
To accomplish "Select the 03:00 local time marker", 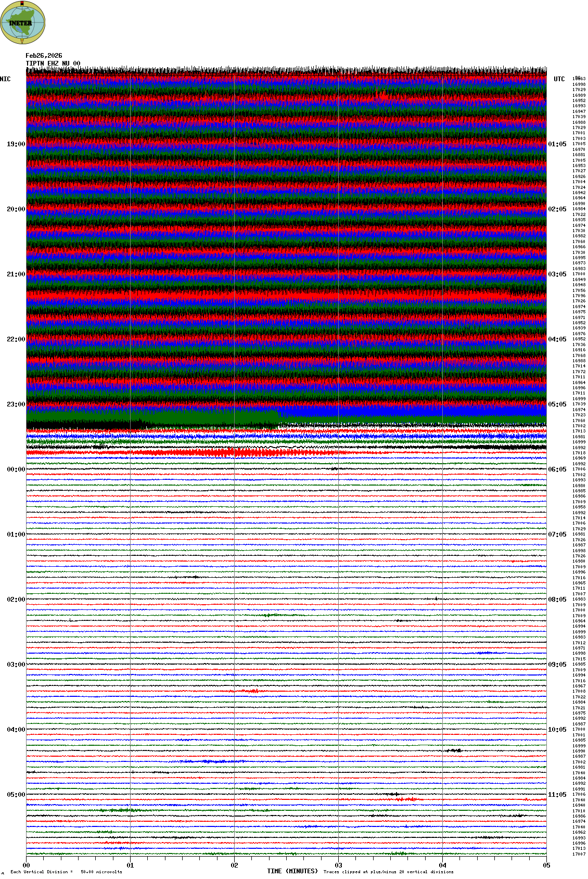I will tap(16, 665).
